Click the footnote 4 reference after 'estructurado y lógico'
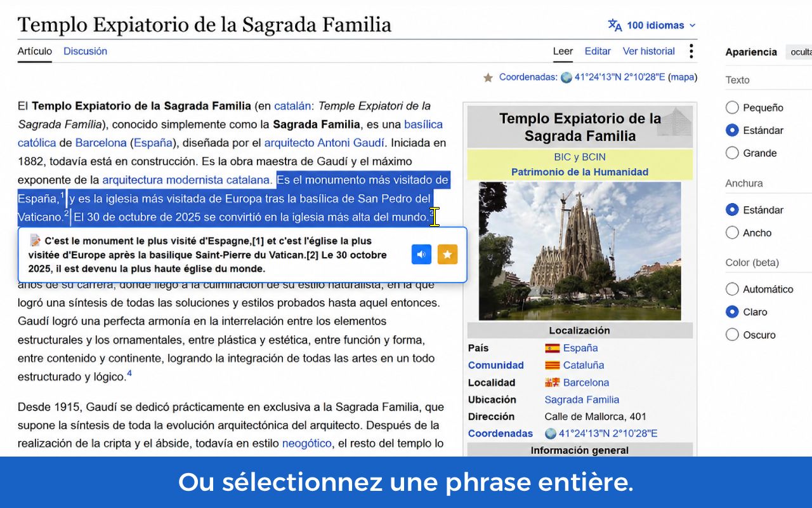812x508 pixels. coord(129,373)
